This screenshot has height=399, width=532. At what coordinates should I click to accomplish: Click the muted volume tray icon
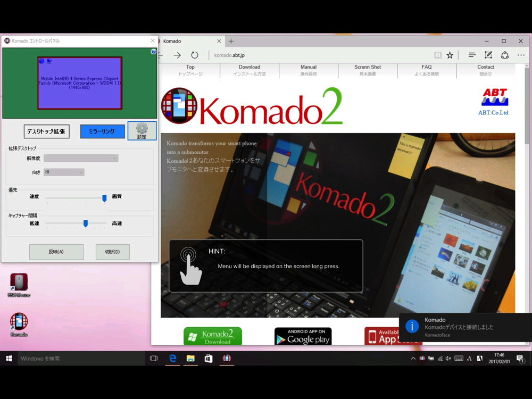[x=448, y=358]
